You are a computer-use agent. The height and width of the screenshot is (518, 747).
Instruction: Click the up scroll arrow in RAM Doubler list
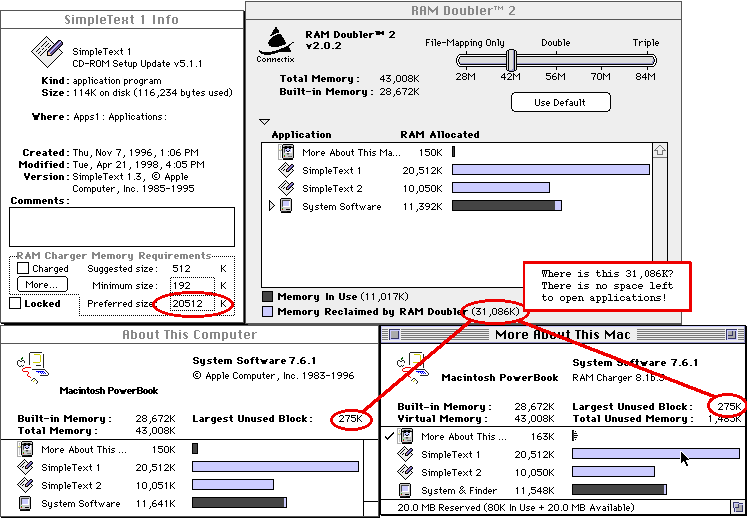(660, 151)
